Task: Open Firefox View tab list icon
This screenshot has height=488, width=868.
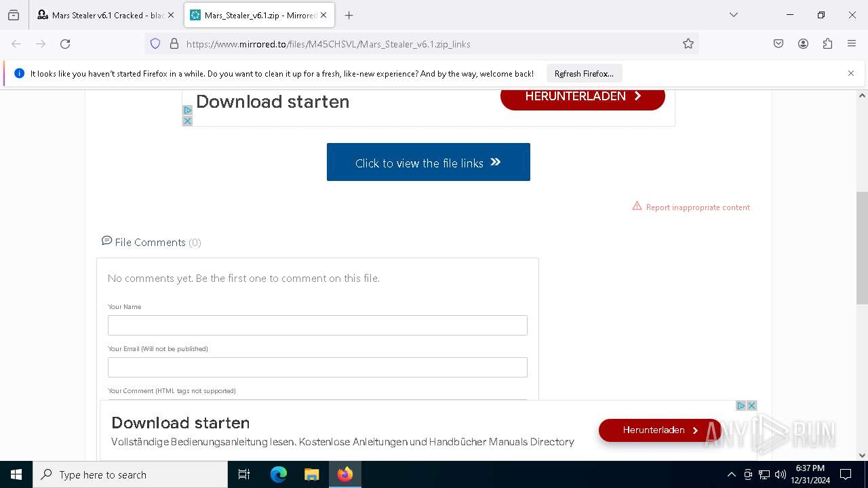Action: (14, 15)
